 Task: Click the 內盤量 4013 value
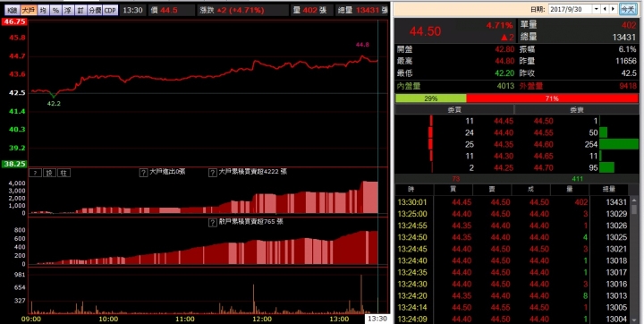[505, 86]
